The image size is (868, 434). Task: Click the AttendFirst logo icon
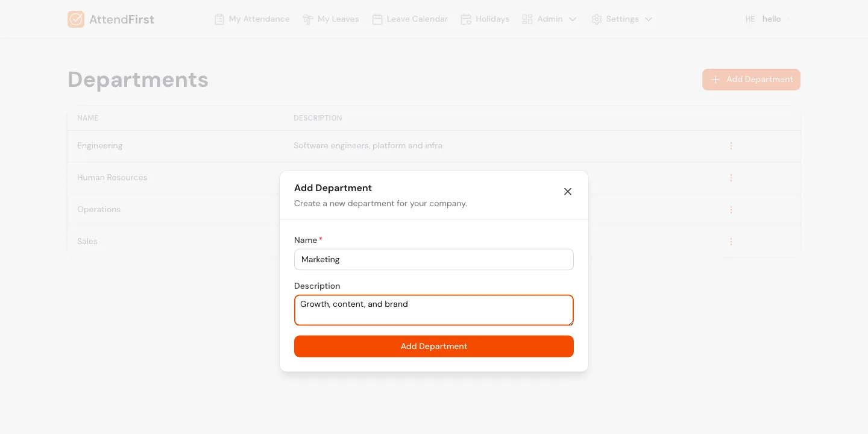[x=76, y=19]
